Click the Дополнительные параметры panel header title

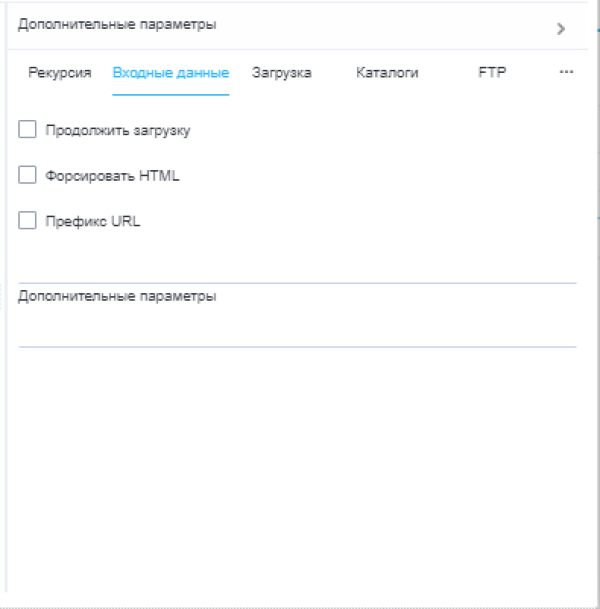point(117,23)
